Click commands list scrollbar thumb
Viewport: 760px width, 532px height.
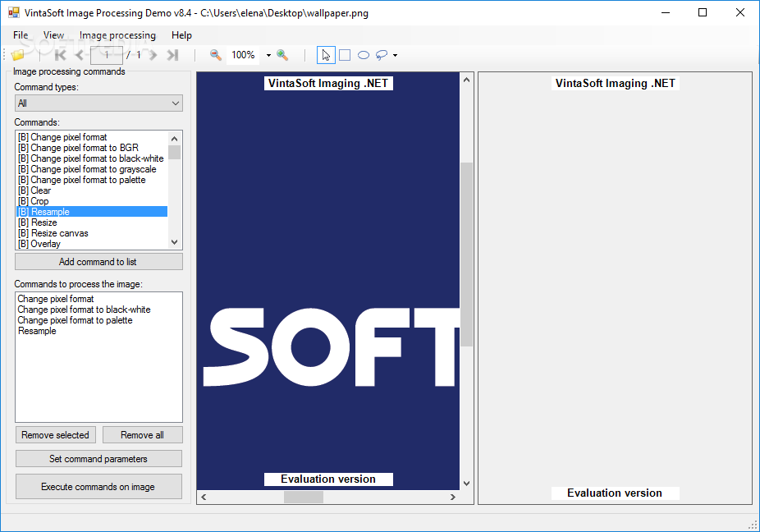click(x=175, y=152)
